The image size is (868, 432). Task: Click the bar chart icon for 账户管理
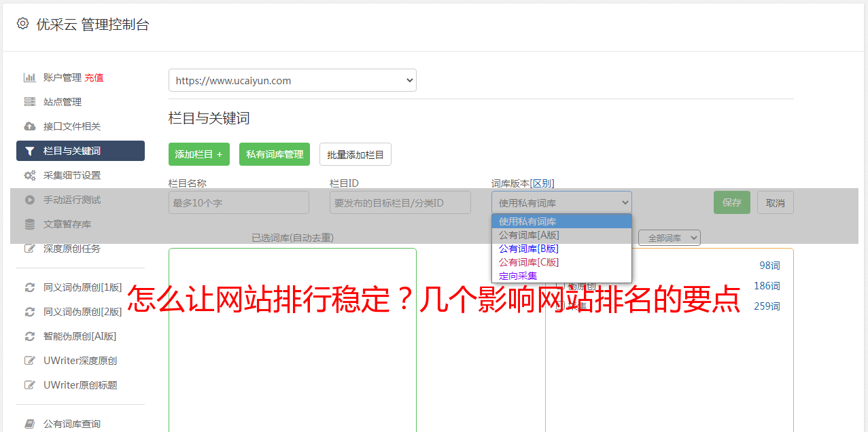(30, 77)
